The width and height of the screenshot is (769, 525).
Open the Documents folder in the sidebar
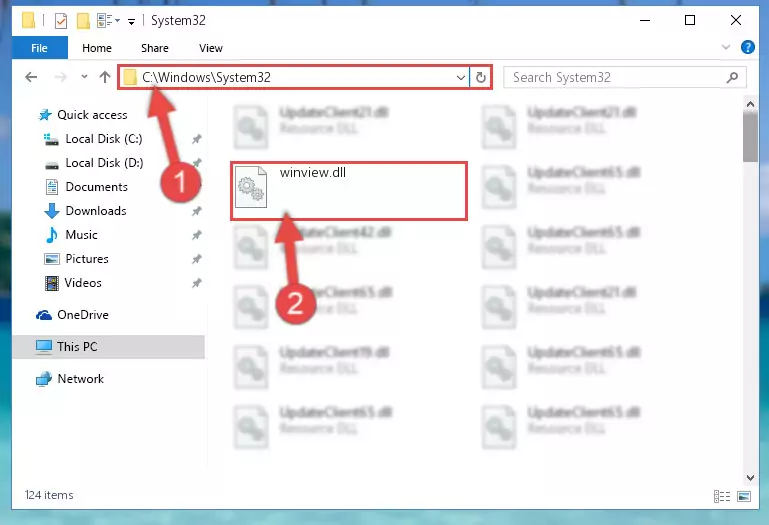96,187
